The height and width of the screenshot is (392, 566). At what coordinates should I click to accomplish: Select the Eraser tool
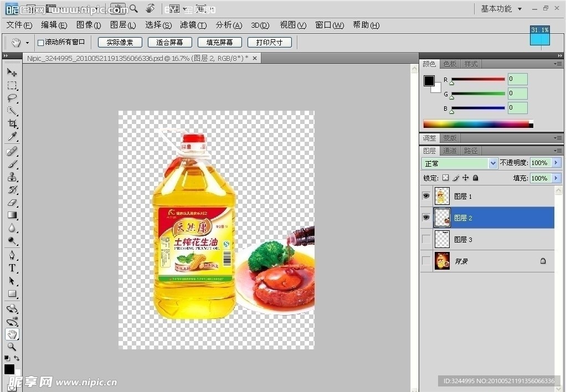(x=12, y=203)
